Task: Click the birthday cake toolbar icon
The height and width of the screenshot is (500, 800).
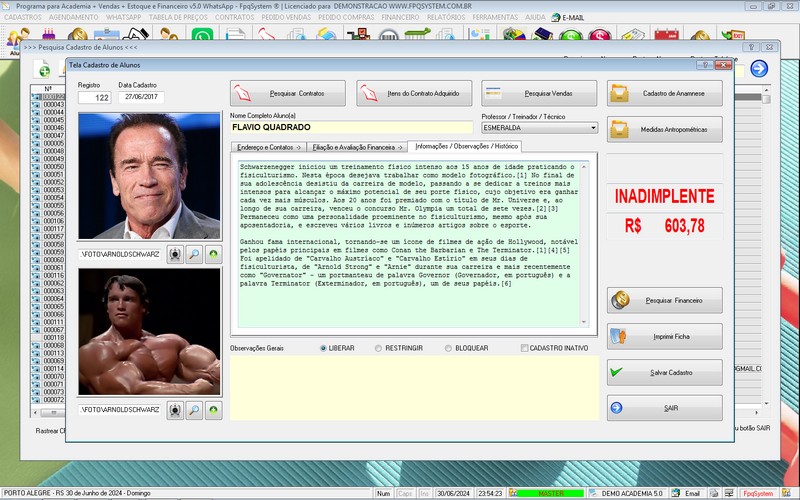Action: click(x=48, y=35)
